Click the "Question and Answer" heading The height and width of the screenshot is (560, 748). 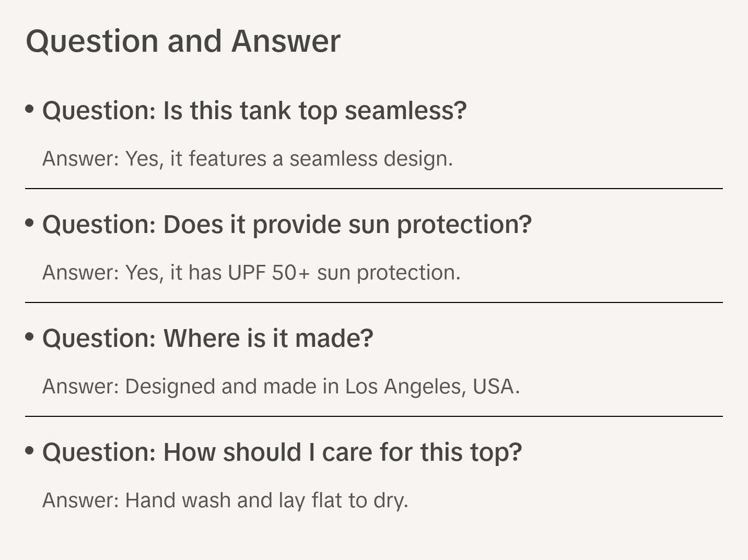(x=183, y=41)
